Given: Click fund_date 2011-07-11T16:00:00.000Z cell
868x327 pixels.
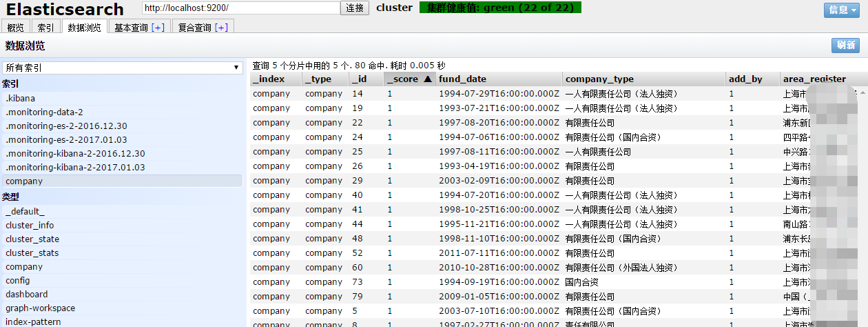Looking at the screenshot, I should click(499, 252).
